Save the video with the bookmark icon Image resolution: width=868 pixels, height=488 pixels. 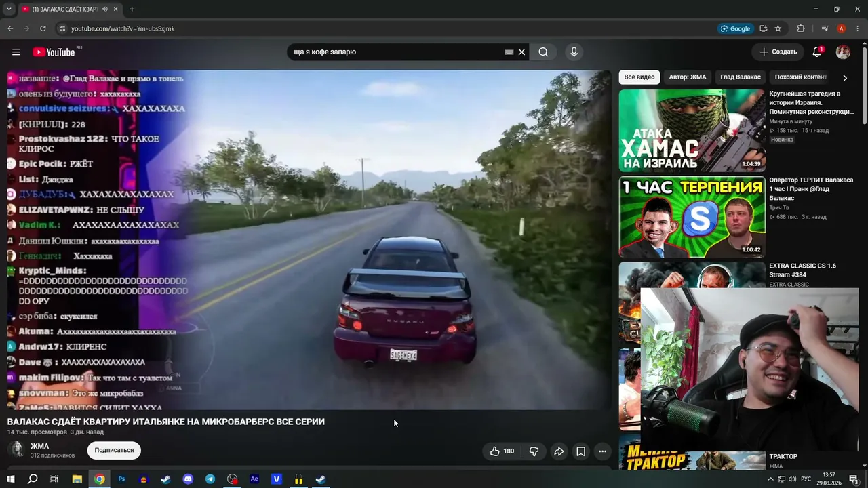coord(580,451)
